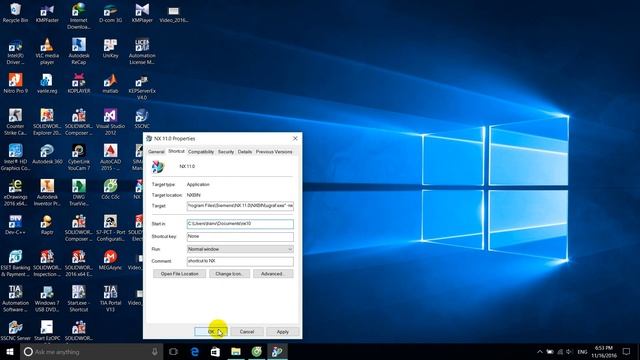Switch to the Security tab
This screenshot has height=360, width=640.
[226, 151]
